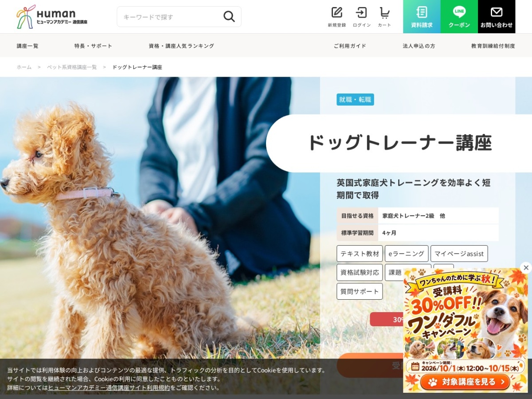Select the テキスト教材 feature tag
This screenshot has height=399, width=532.
point(360,254)
